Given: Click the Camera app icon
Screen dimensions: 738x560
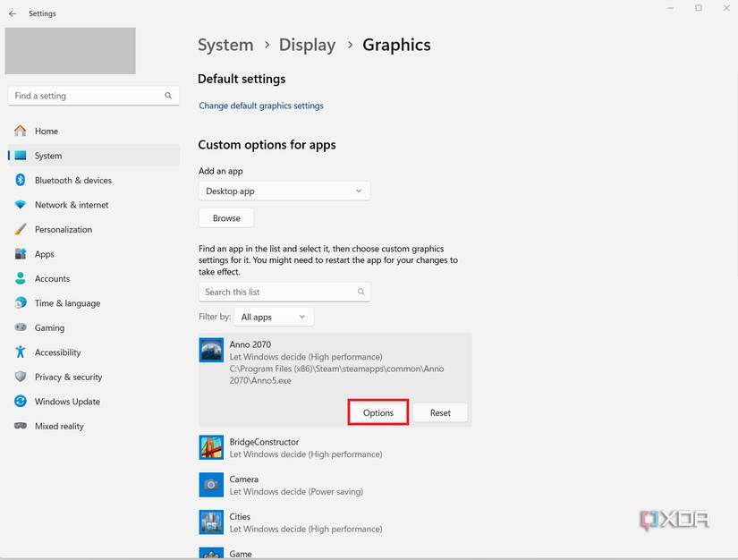Looking at the screenshot, I should pos(211,485).
